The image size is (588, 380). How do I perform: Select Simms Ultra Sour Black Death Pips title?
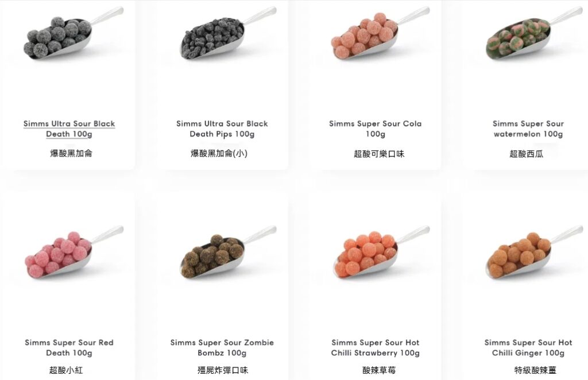(222, 129)
